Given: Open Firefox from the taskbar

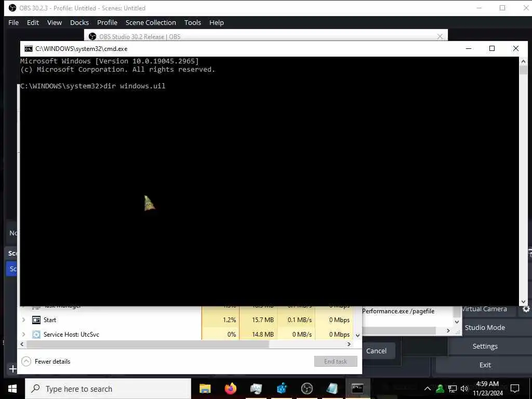Looking at the screenshot, I should click(230, 389).
